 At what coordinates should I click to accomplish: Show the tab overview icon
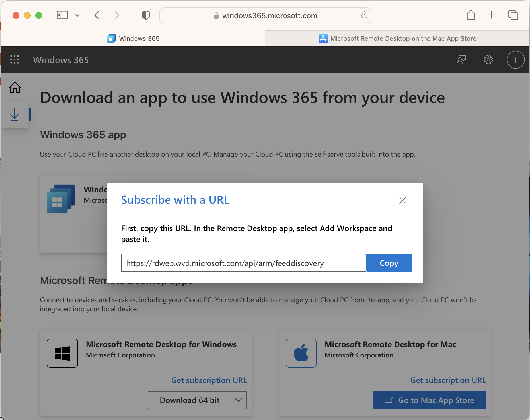[x=513, y=15]
